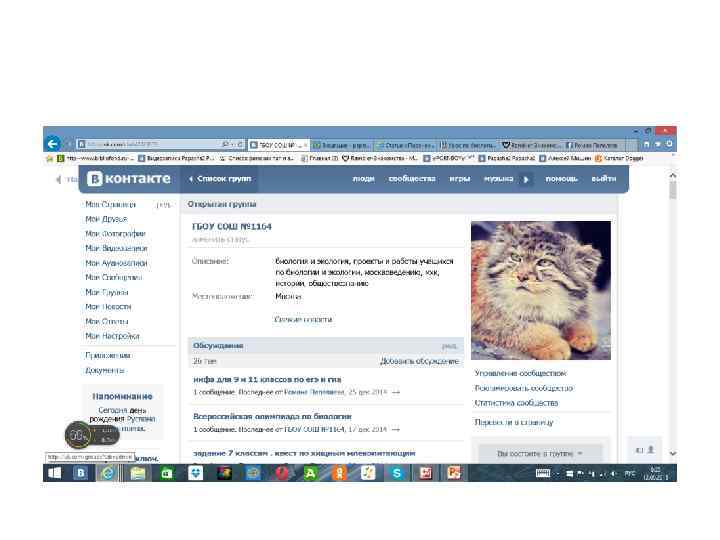The height and width of the screenshot is (540, 720).
Task: Open 'игры' in top menu
Action: pos(460,179)
